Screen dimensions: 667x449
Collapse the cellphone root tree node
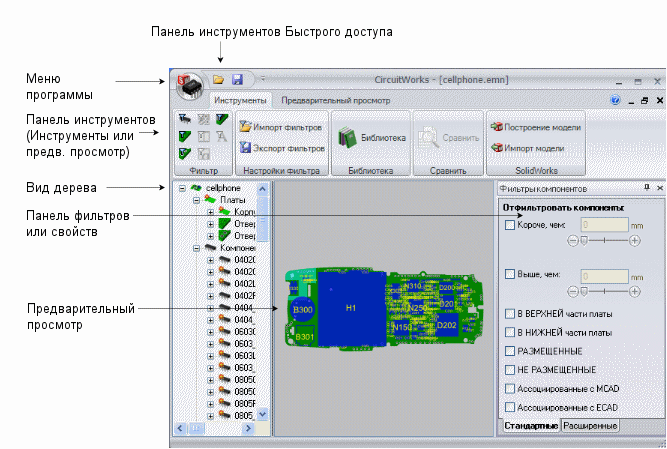[x=182, y=188]
